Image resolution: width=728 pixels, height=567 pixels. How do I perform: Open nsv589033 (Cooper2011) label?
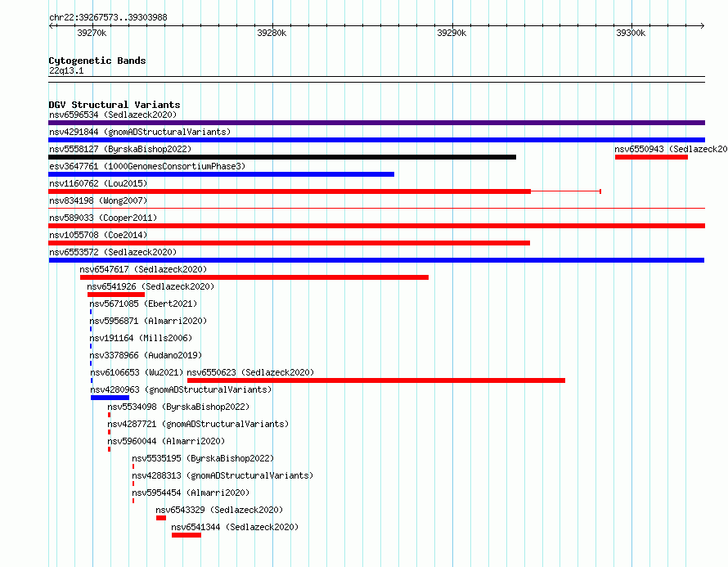103,218
